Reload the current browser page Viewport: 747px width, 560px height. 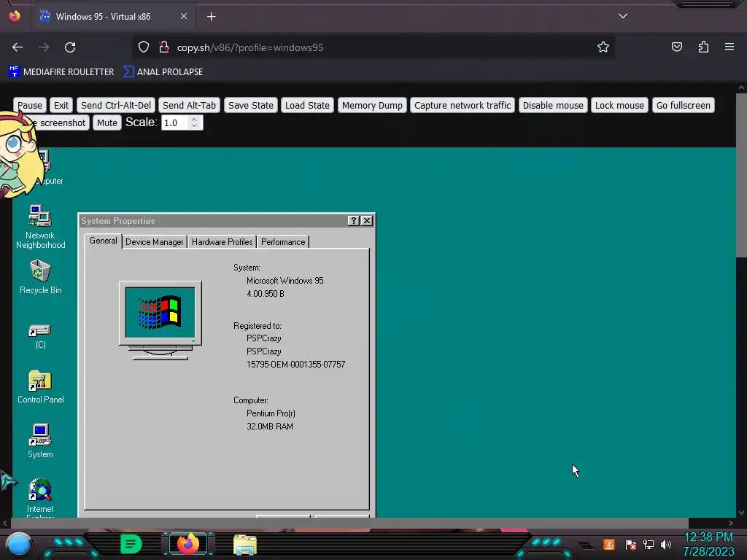[x=70, y=47]
